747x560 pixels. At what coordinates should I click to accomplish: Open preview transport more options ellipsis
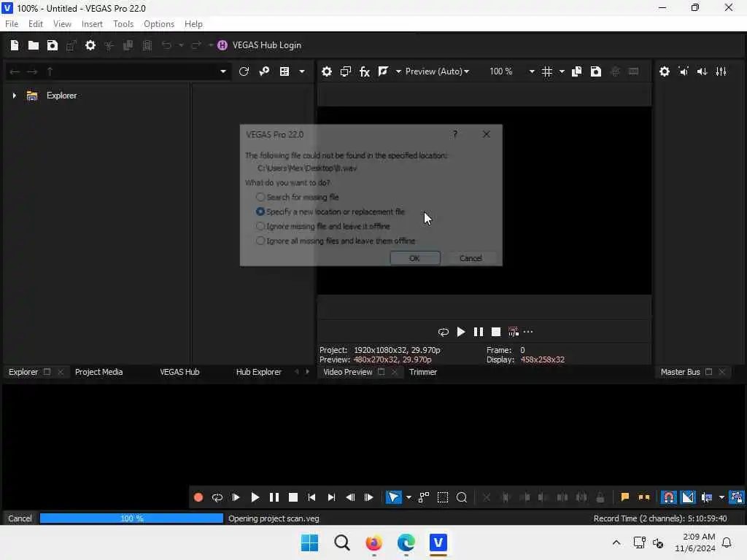click(528, 332)
